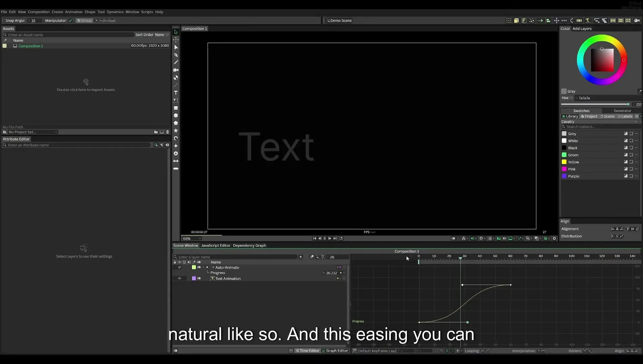The width and height of the screenshot is (643, 364).
Task: Show Project swatches
Action: [x=589, y=116]
